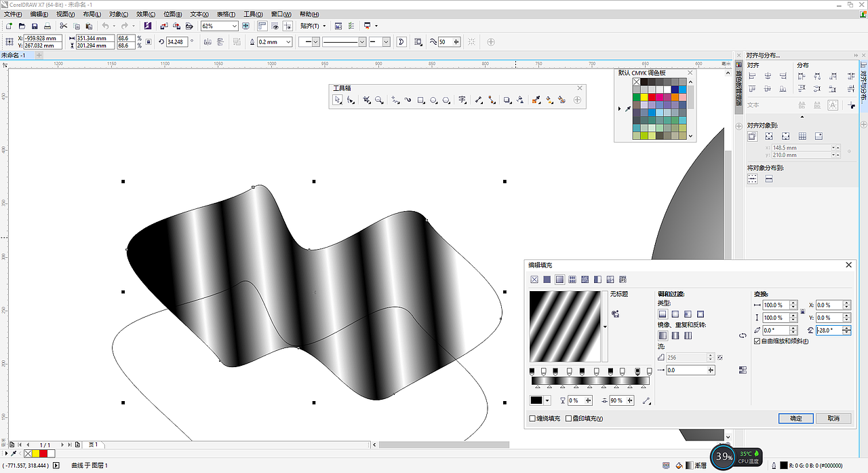Pick red swatch in bottom document palette
Viewport: 868px width, 473px height.
pyautogui.click(x=43, y=453)
